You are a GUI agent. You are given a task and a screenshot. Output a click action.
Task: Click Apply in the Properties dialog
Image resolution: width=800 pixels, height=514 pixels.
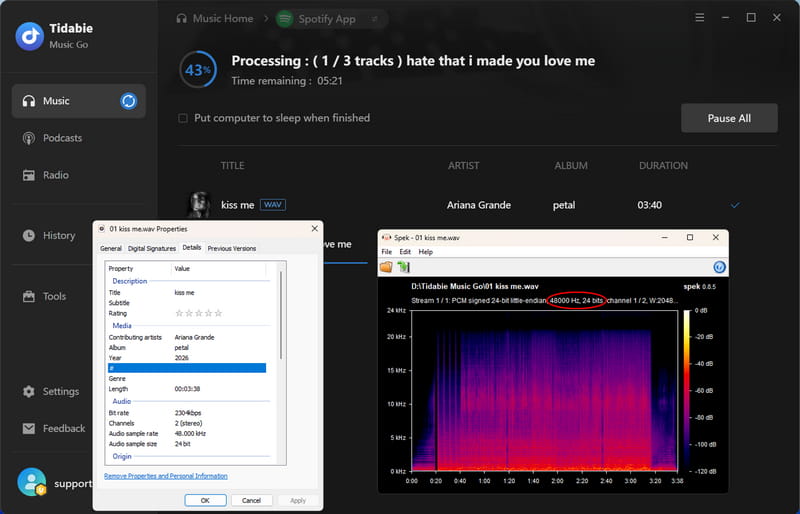click(298, 500)
